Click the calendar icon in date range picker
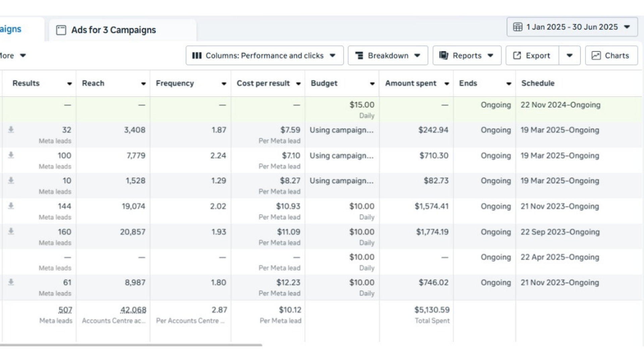 click(x=518, y=27)
